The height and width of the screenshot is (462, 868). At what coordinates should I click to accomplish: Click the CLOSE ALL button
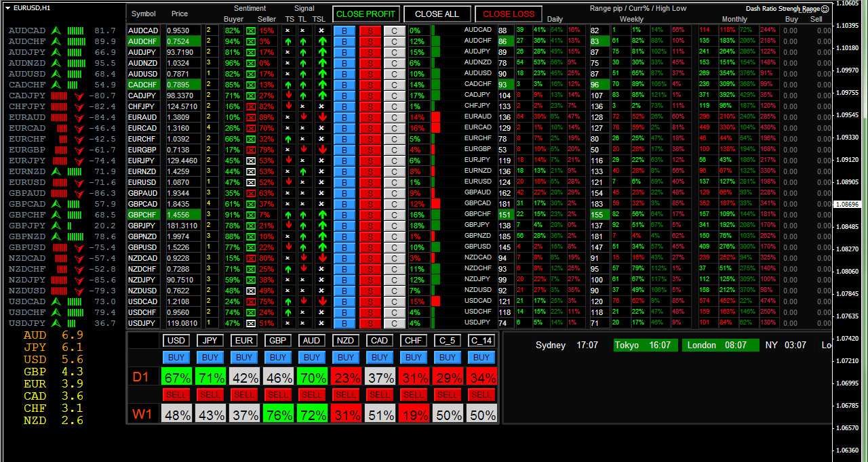coord(437,14)
